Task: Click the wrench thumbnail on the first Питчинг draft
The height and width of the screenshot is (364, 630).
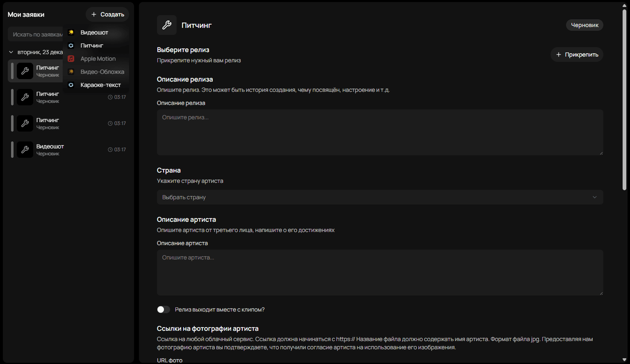Action: click(25, 71)
